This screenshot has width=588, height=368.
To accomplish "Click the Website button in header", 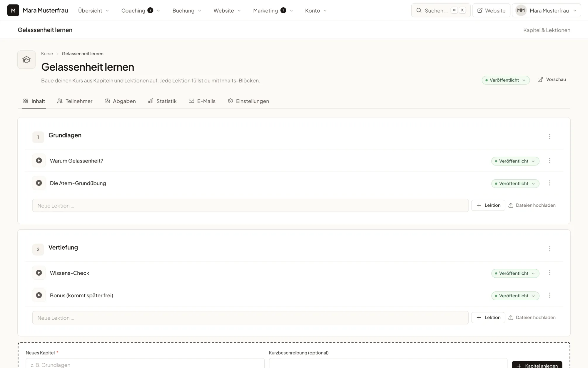I will [491, 11].
